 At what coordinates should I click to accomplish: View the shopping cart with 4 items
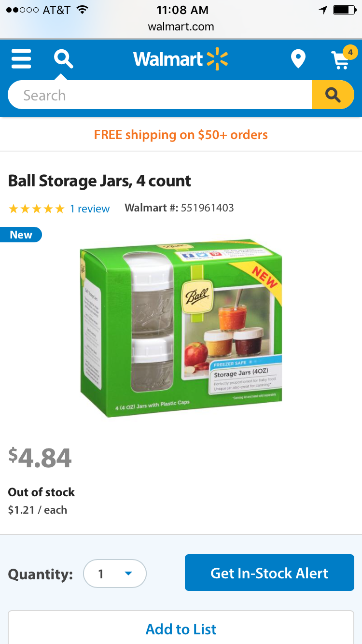[x=343, y=58]
